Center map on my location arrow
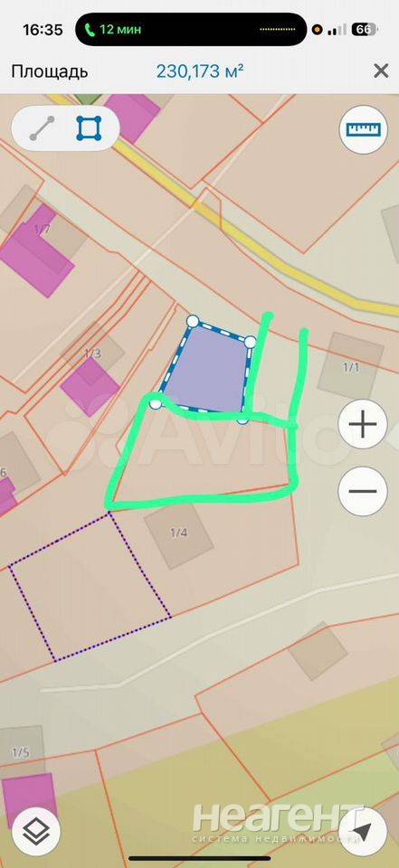The width and height of the screenshot is (399, 868). [x=363, y=832]
